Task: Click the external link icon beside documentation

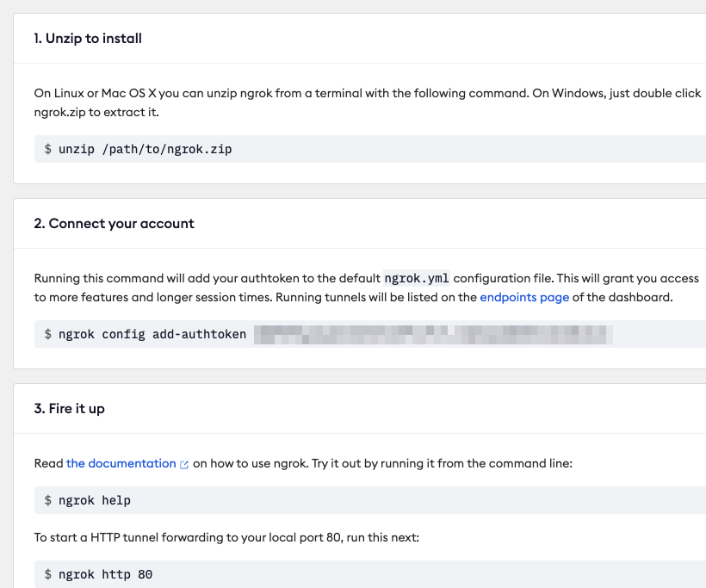Action: tap(183, 465)
